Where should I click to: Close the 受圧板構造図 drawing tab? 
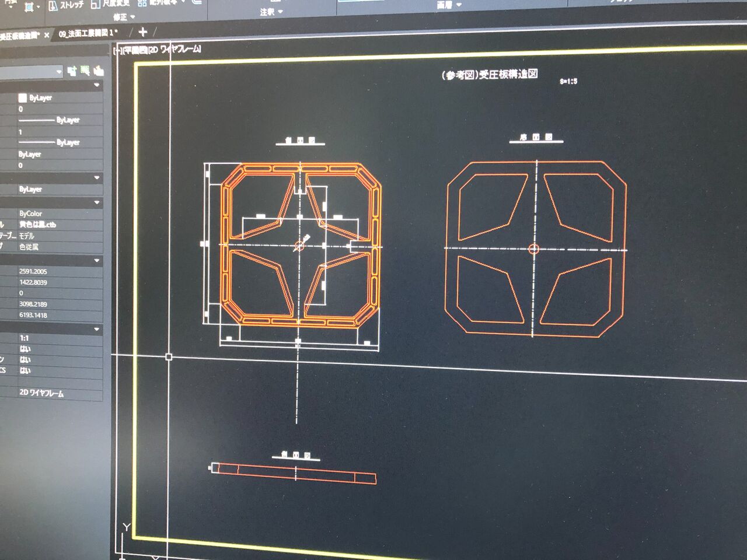[47, 35]
